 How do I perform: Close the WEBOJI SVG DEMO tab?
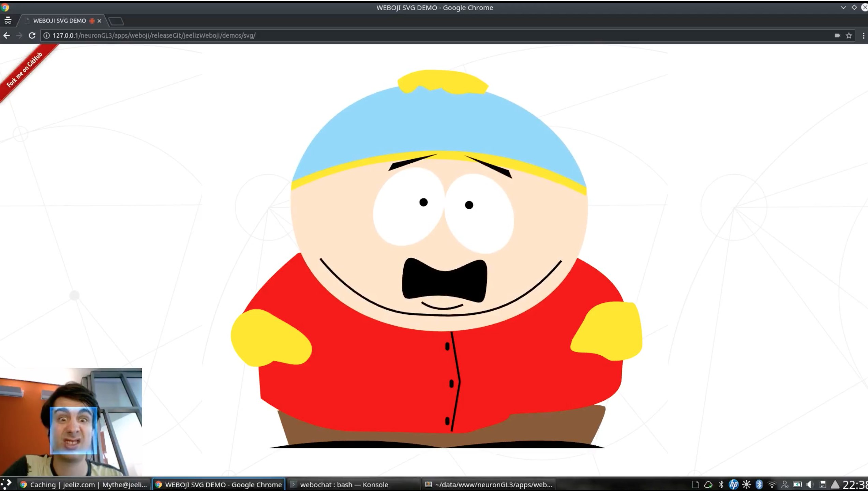[99, 21]
